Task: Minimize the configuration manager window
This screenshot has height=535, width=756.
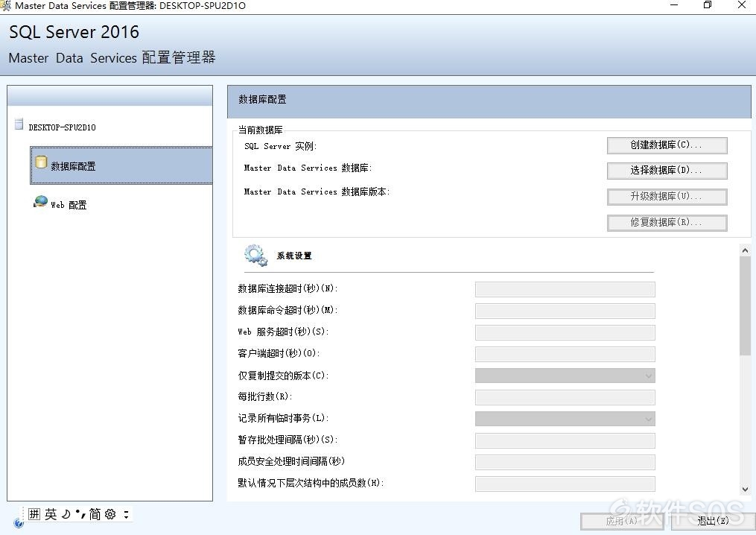Action: pos(674,5)
